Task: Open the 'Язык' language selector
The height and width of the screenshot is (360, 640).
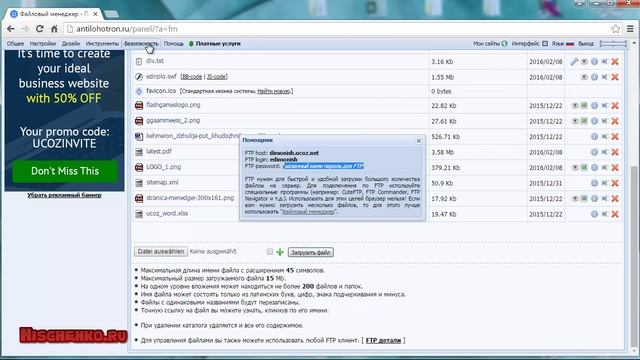Action: point(562,43)
